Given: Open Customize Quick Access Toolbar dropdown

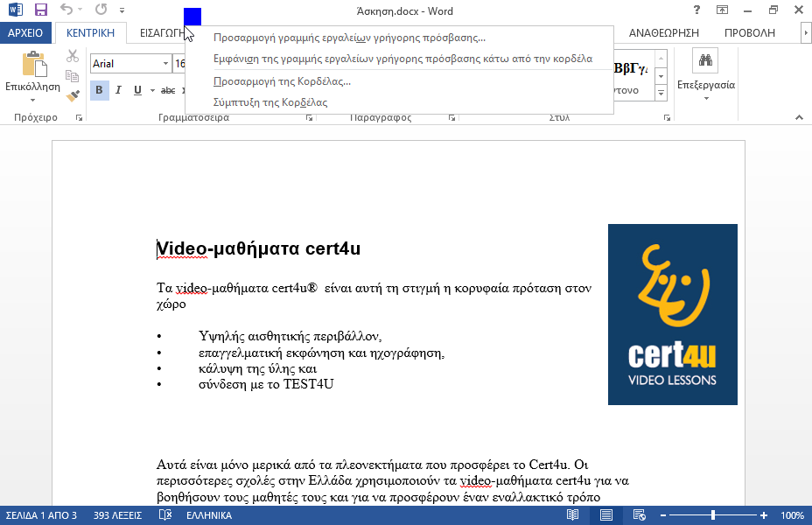Looking at the screenshot, I should tap(122, 10).
